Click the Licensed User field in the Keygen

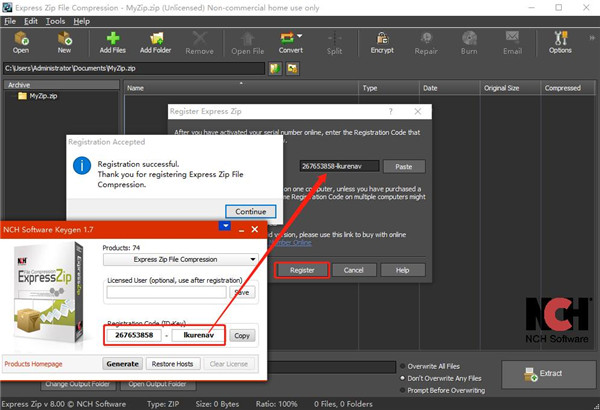[166, 292]
